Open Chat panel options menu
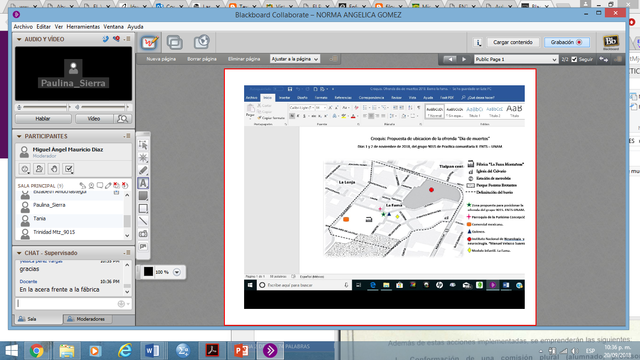 pos(127,253)
